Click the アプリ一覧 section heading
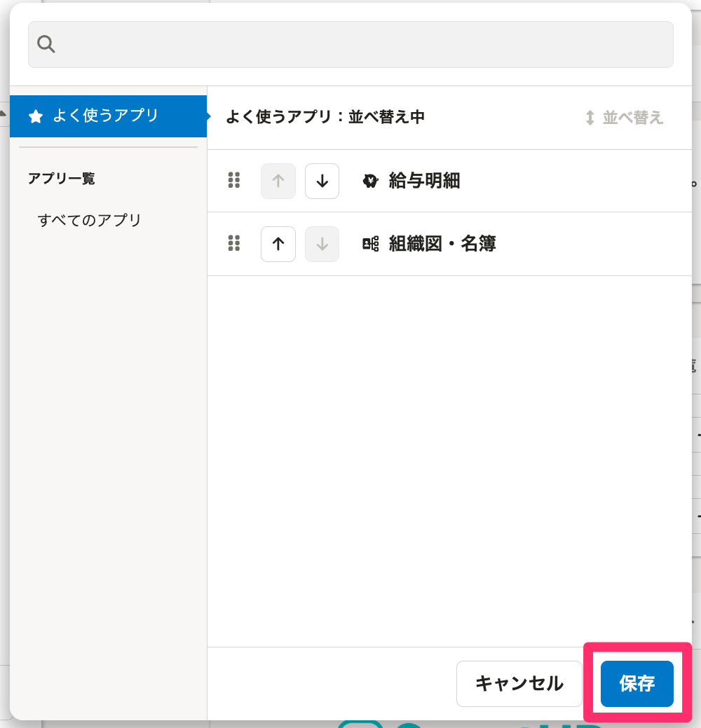The height and width of the screenshot is (728, 701). coord(62,179)
